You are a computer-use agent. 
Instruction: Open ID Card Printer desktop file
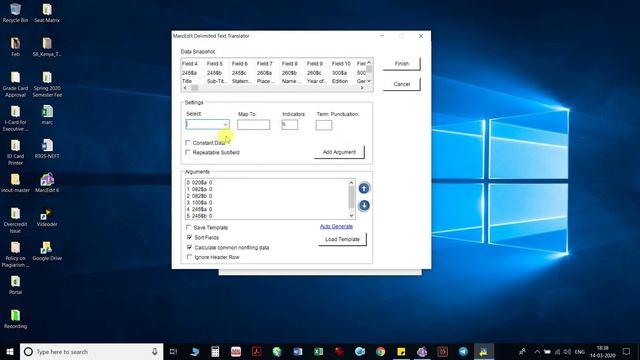[16, 152]
